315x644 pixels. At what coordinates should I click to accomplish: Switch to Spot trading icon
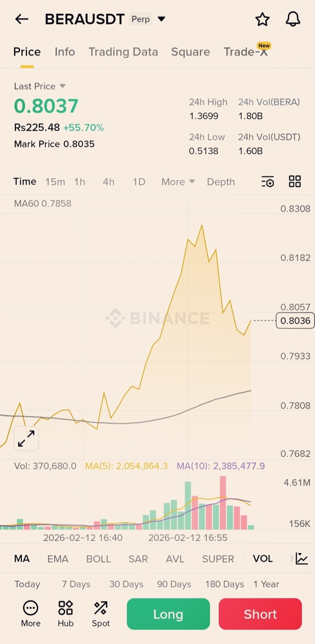101,613
